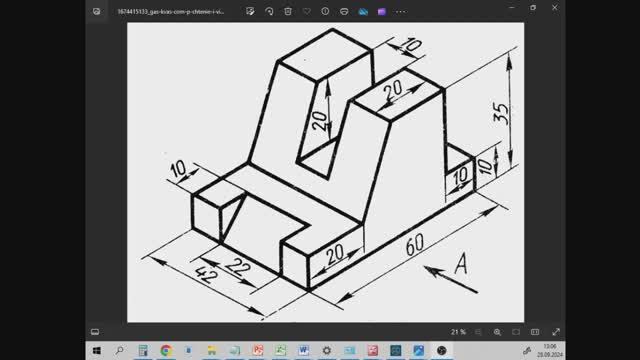Open File Explorer from the taskbar
The image size is (640, 360).
point(212,351)
